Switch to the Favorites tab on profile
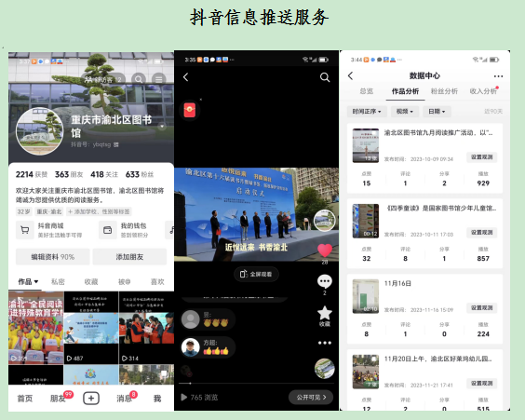 tap(91, 281)
